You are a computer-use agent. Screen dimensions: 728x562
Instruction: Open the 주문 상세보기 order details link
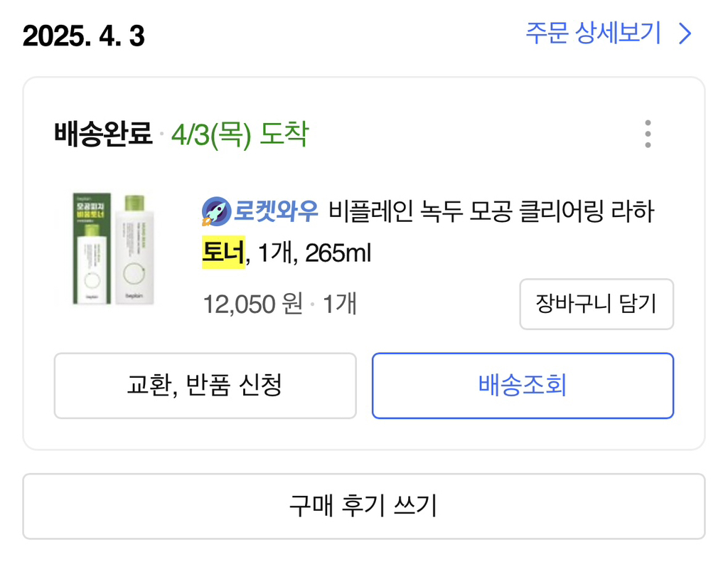[594, 33]
